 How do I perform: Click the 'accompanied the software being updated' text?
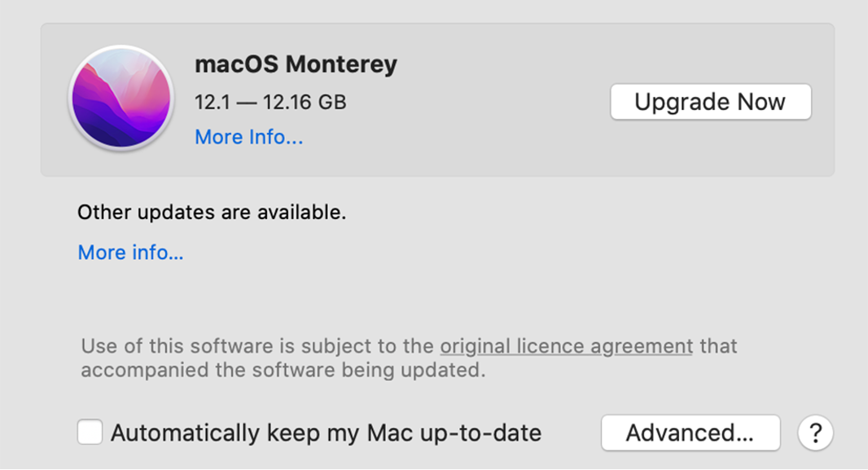(283, 370)
